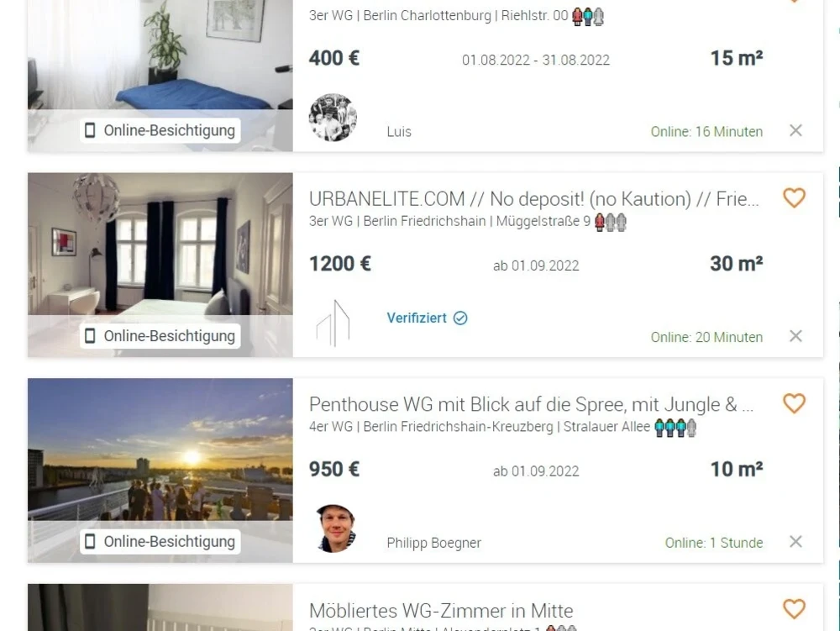Click Online-Besichtigung badge on Friedrichshain listing
Image resolution: width=840 pixels, height=631 pixels.
coord(160,336)
